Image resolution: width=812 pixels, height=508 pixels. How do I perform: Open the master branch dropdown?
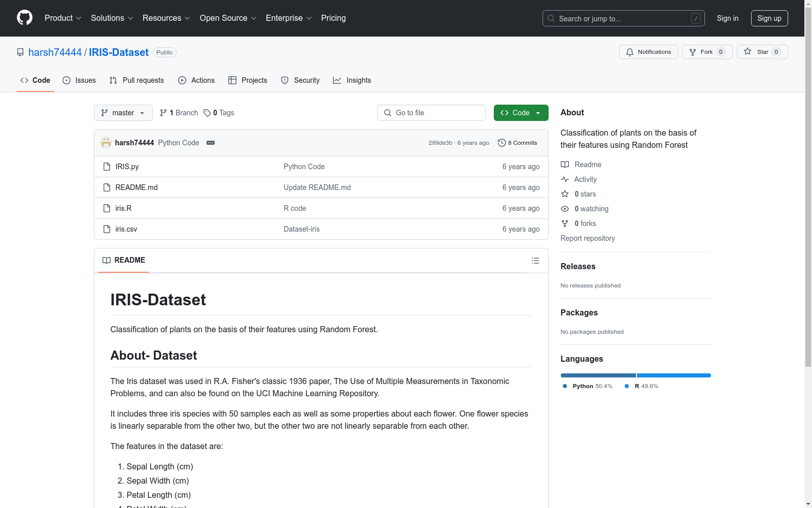pyautogui.click(x=123, y=113)
